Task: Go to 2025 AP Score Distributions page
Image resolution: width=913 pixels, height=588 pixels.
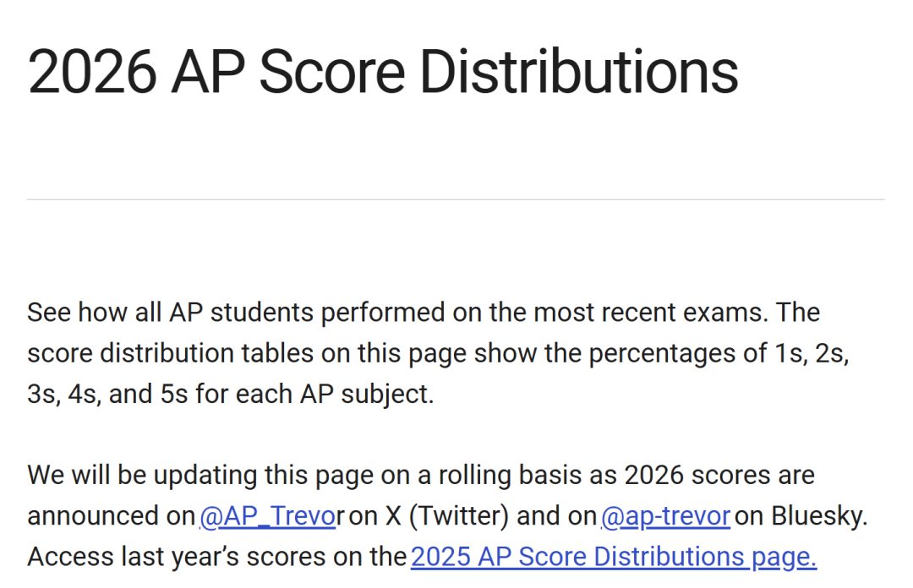Action: (x=614, y=557)
